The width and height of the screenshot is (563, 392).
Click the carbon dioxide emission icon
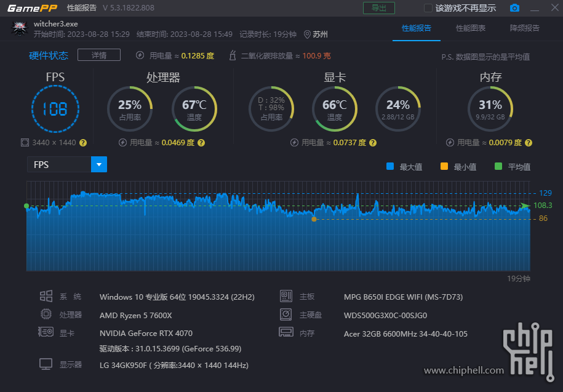point(233,55)
